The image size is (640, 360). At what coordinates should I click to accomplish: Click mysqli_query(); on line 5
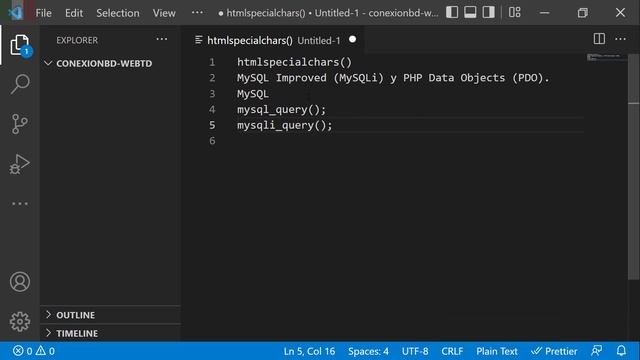(285, 125)
